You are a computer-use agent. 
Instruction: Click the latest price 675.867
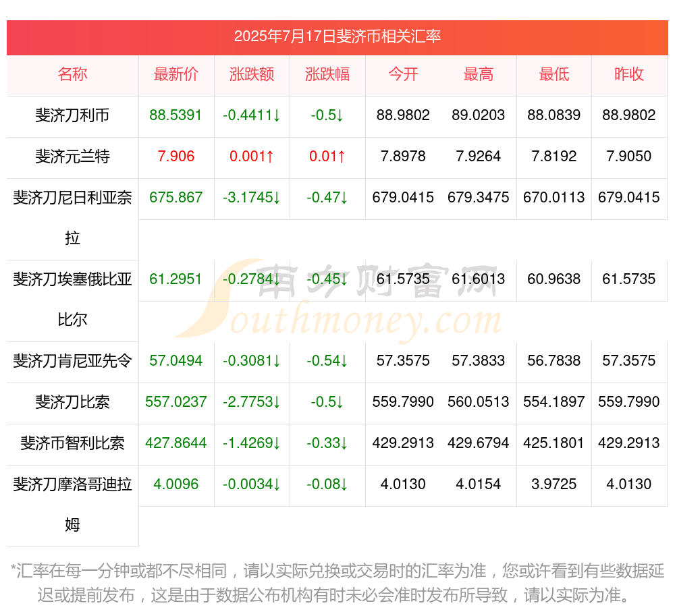tap(175, 198)
